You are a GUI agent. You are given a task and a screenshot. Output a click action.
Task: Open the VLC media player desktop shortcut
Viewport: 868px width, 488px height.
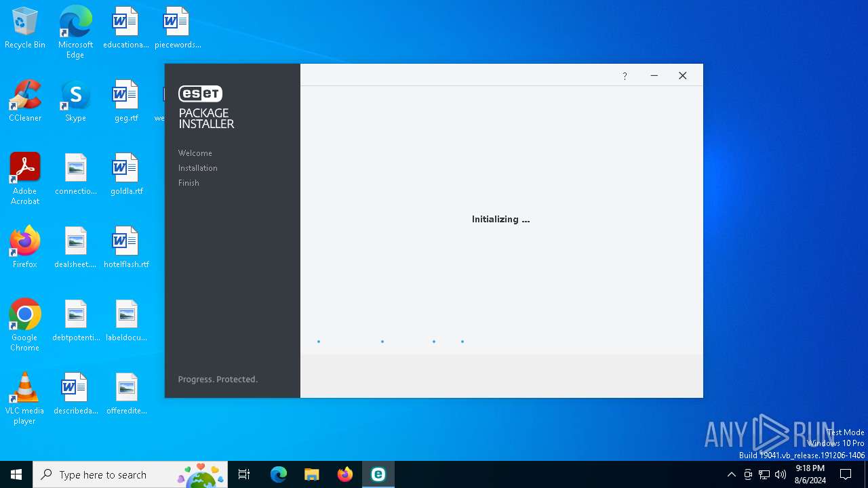tap(25, 399)
